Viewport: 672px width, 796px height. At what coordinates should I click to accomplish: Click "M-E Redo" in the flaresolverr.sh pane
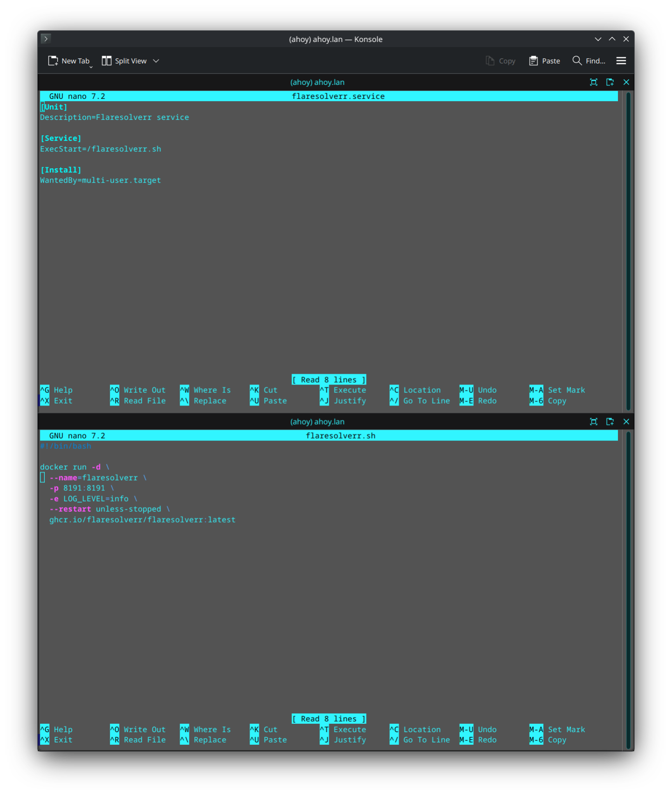(478, 740)
